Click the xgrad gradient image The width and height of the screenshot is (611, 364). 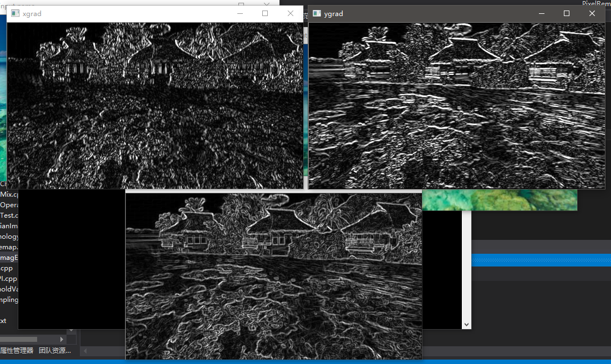[x=155, y=105]
